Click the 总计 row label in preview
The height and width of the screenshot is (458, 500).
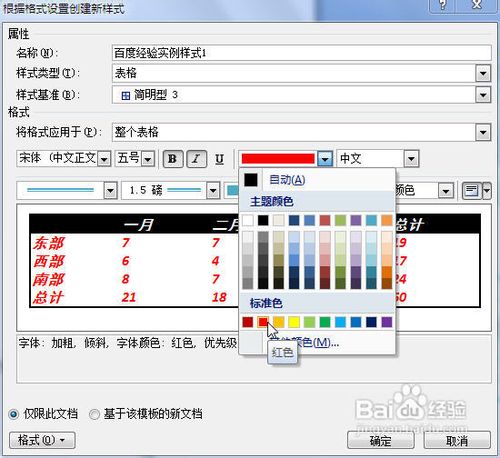(48, 297)
